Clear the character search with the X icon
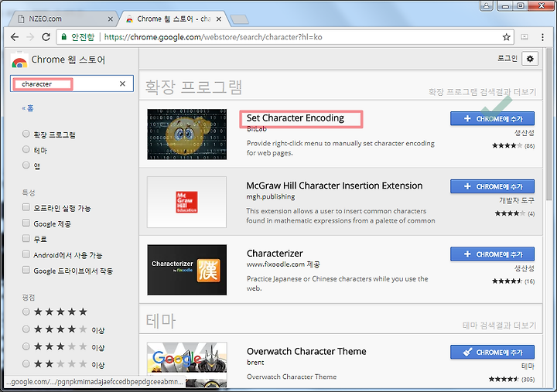The image size is (557, 392). [122, 84]
